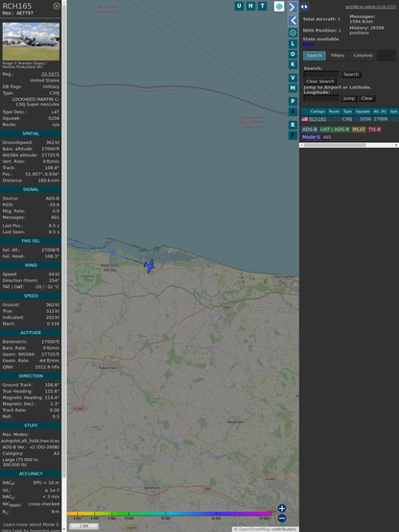Toggle the U map button
The width and height of the screenshot is (399, 532).
(239, 6)
